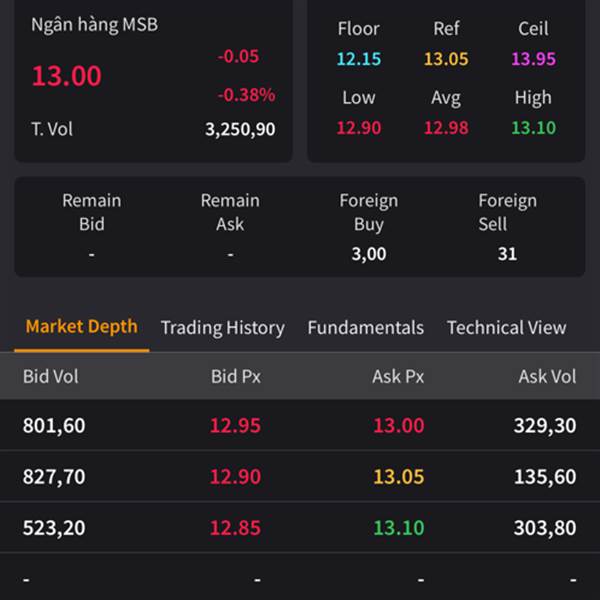
Task: Tap the 12.85 bid price in depth table
Action: coord(235,528)
